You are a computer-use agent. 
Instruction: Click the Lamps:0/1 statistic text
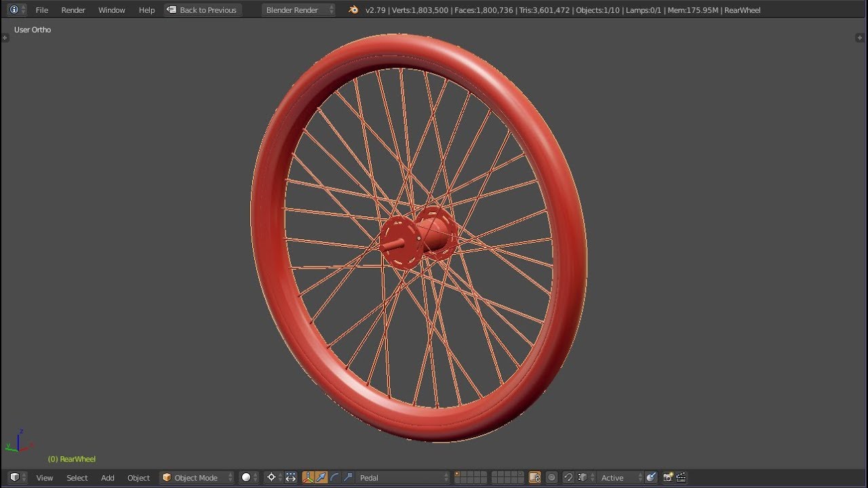tap(644, 10)
